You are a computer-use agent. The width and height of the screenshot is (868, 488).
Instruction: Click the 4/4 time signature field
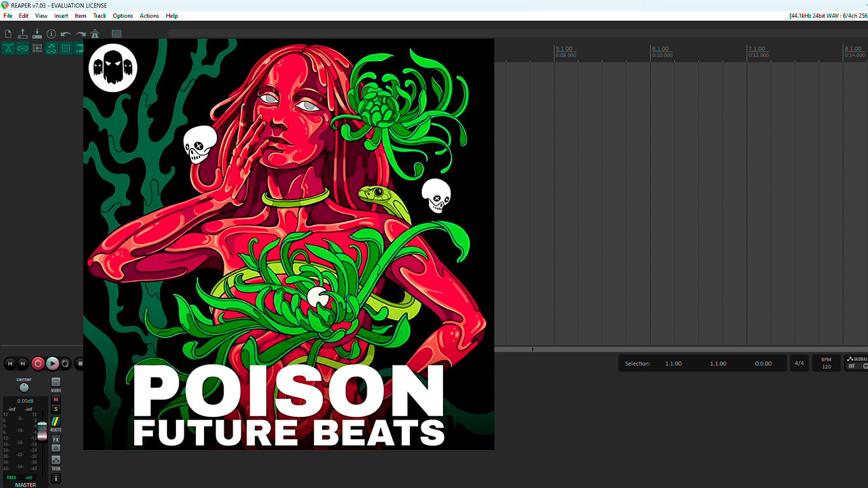[799, 363]
